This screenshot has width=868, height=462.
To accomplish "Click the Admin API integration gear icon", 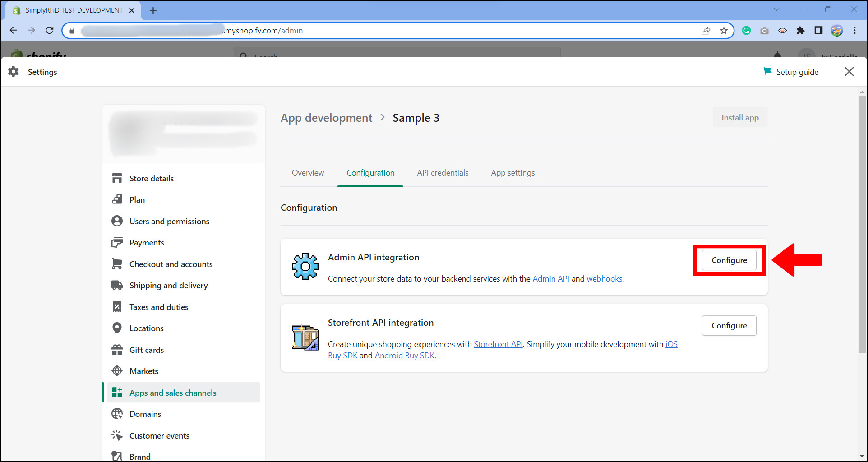I will (x=305, y=267).
